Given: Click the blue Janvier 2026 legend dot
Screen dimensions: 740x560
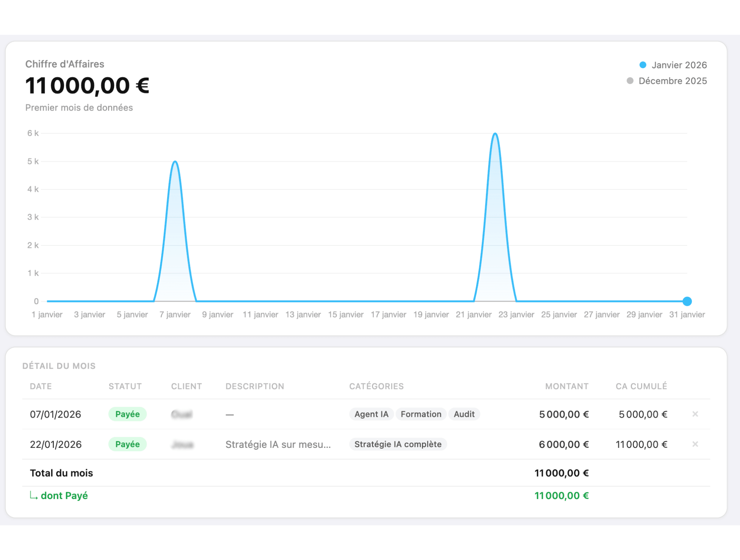Looking at the screenshot, I should (643, 65).
